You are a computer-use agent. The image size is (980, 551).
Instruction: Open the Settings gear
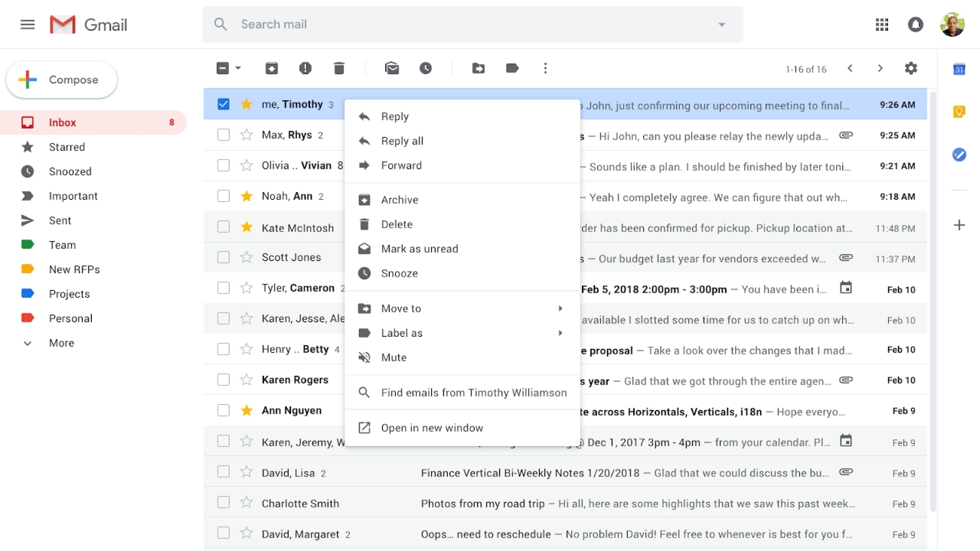click(910, 69)
